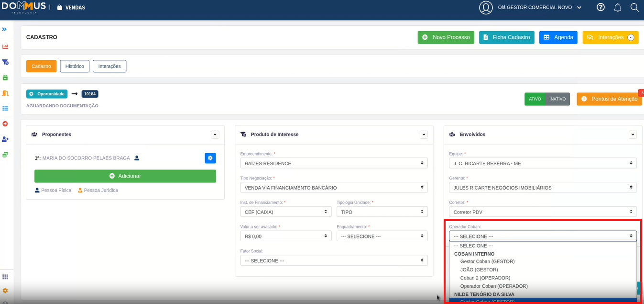This screenshot has height=304, width=644.
Task: Switch status to INATIVO
Action: (557, 99)
